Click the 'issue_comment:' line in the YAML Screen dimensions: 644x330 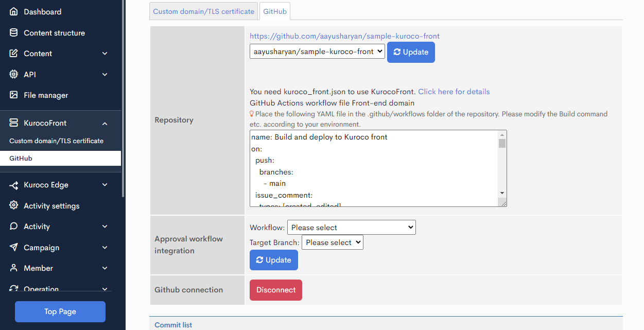point(284,195)
